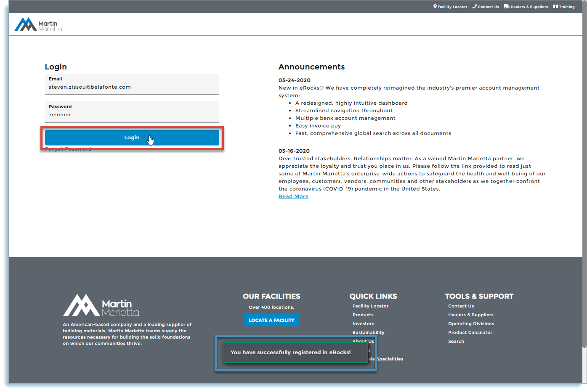
Task: Open Product Calculator link in footer
Action: click(470, 333)
